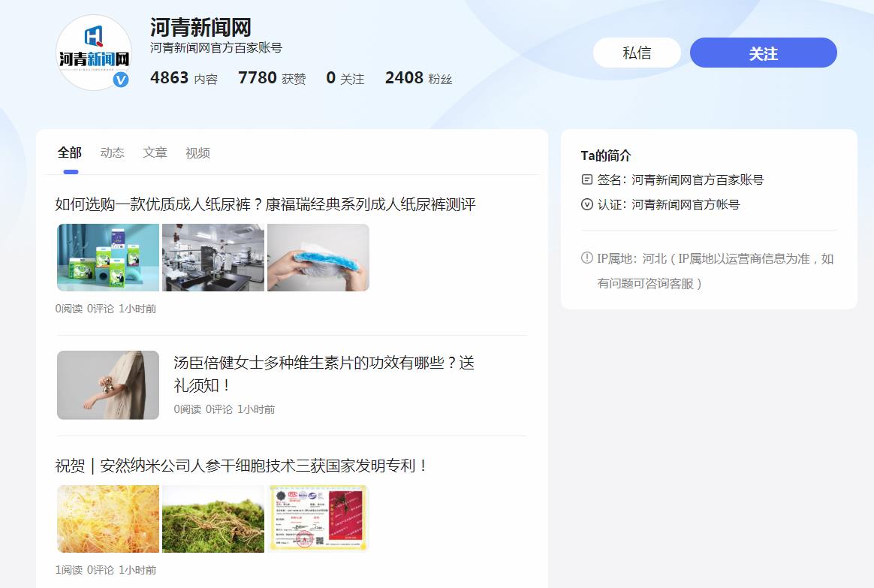Click the 河青新闻网 profile avatar logo

(x=94, y=53)
